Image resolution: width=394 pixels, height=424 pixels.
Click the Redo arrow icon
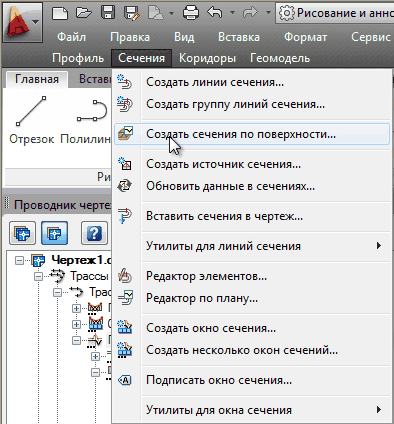click(250, 13)
